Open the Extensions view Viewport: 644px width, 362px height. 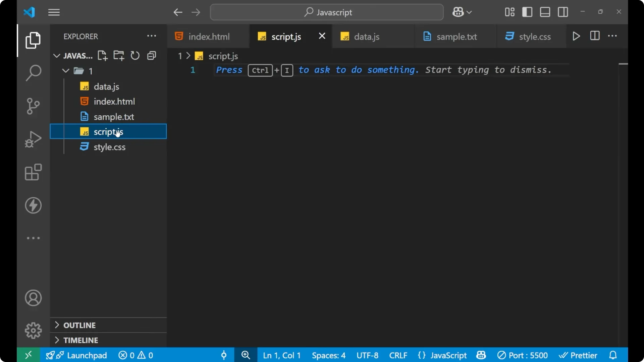pos(33,172)
